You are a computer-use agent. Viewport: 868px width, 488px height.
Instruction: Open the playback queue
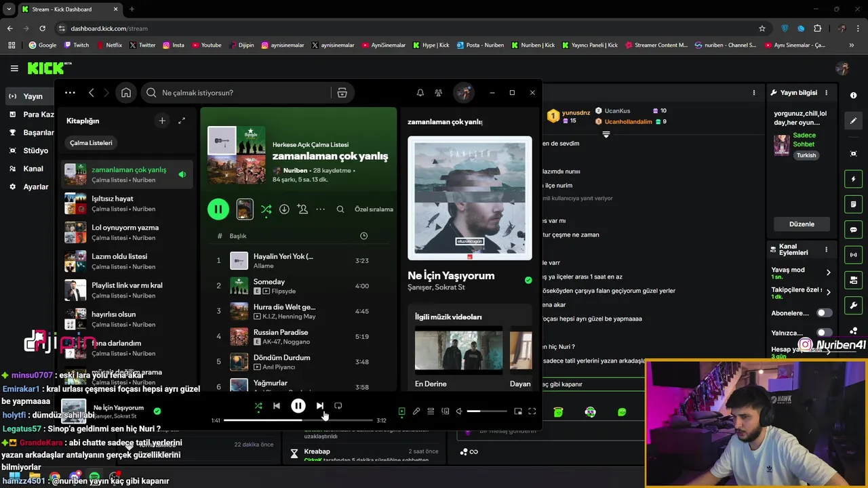(x=431, y=411)
